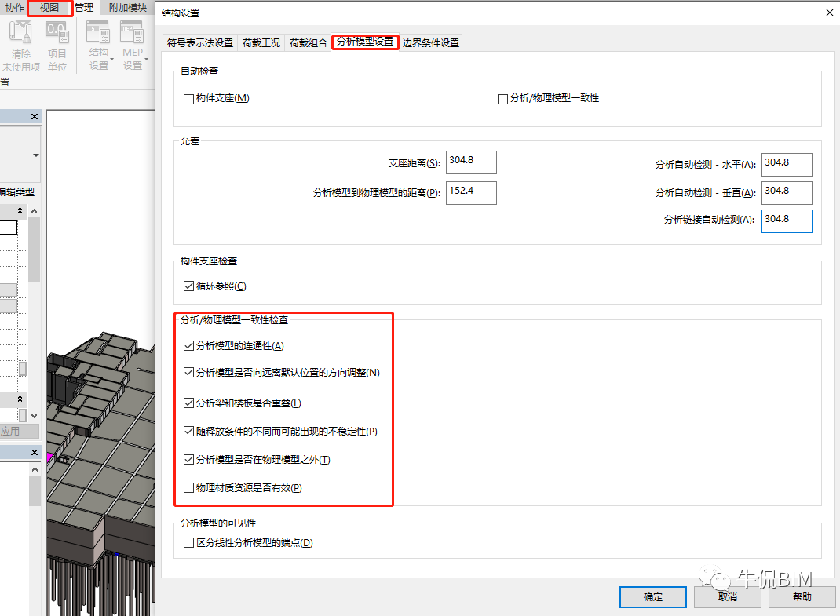840x616 pixels.
Task: Disable 分析模型的连通性(A) check
Action: pyautogui.click(x=189, y=345)
